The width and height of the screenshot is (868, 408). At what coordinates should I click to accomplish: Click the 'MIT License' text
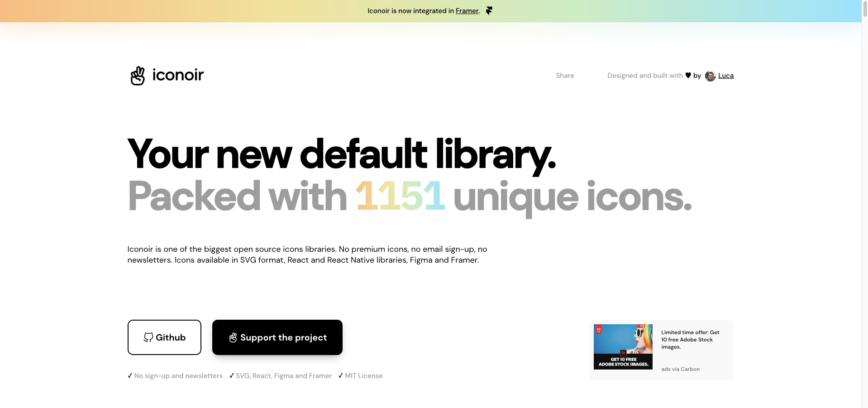pyautogui.click(x=364, y=376)
